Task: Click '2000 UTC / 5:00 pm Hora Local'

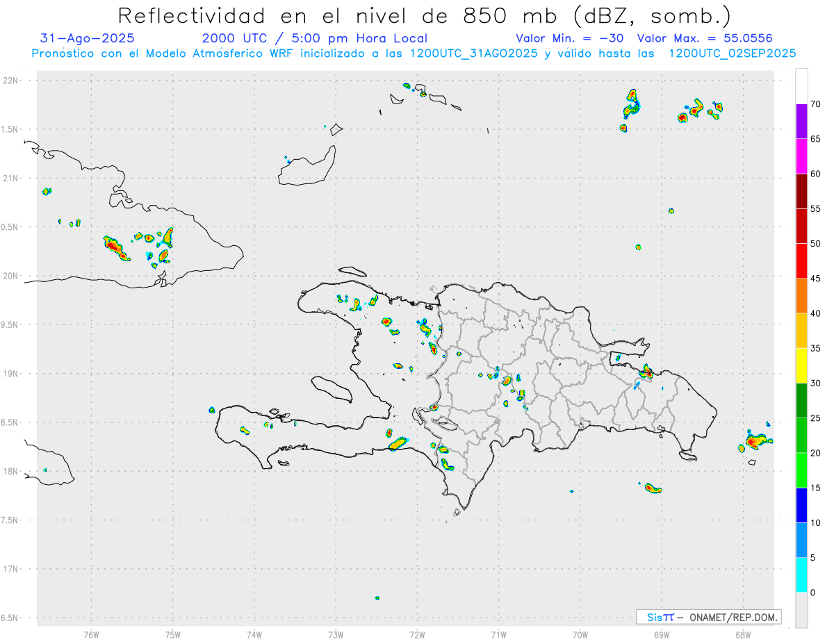Action: (x=315, y=38)
